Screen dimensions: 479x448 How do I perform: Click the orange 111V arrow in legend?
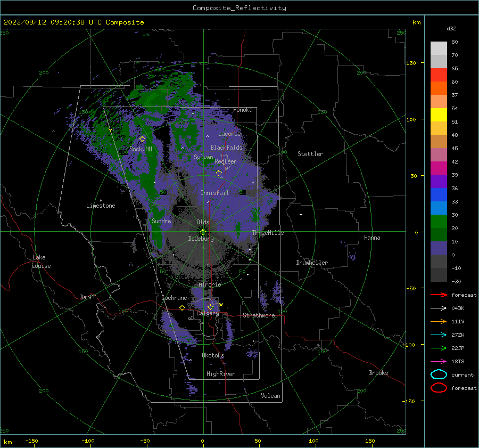pyautogui.click(x=439, y=321)
